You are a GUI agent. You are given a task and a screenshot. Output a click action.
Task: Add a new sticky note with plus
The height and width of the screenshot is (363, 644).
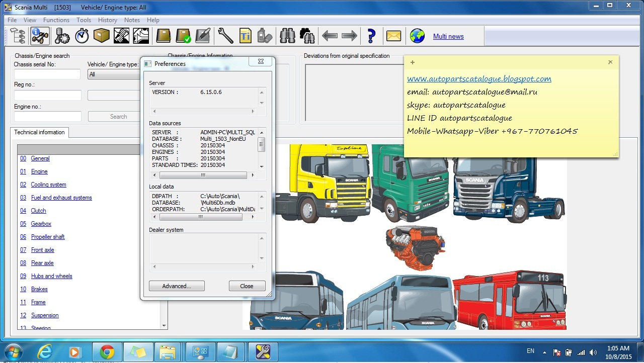(413, 62)
